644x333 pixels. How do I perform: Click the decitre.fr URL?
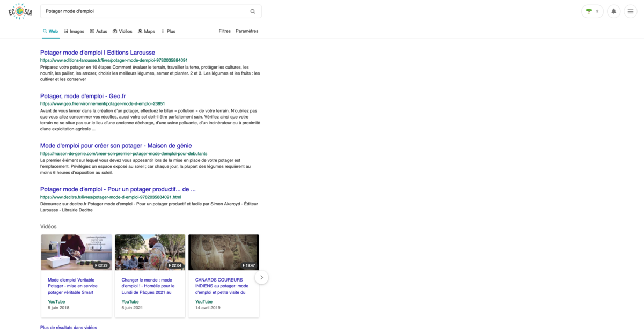tap(111, 197)
